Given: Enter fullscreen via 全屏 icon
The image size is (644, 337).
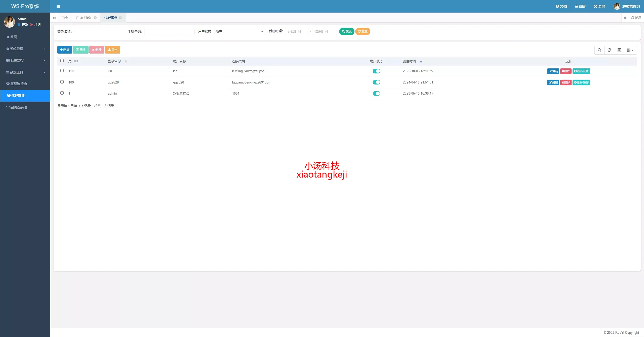Looking at the screenshot, I should (x=599, y=7).
